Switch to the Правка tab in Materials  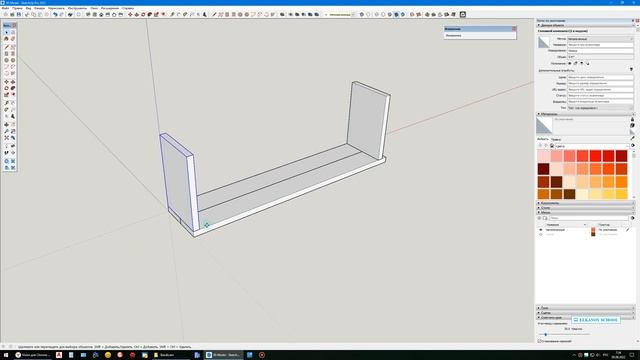[x=556, y=139]
